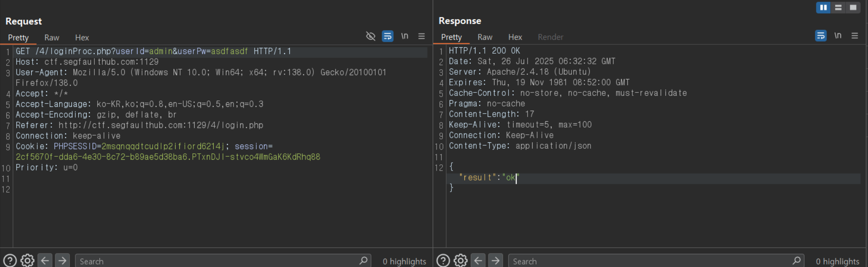The width and height of the screenshot is (868, 267).
Task: Open help icon below Response panel
Action: [443, 261]
